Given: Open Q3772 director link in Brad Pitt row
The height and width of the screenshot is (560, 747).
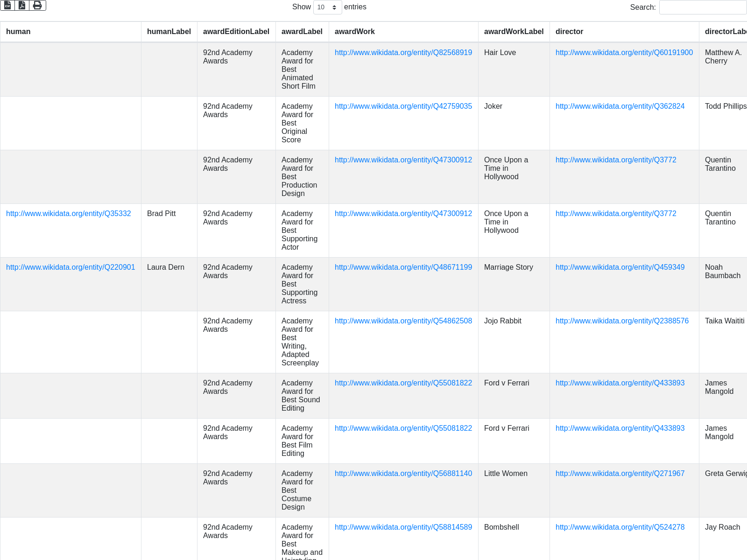Looking at the screenshot, I should (x=616, y=214).
